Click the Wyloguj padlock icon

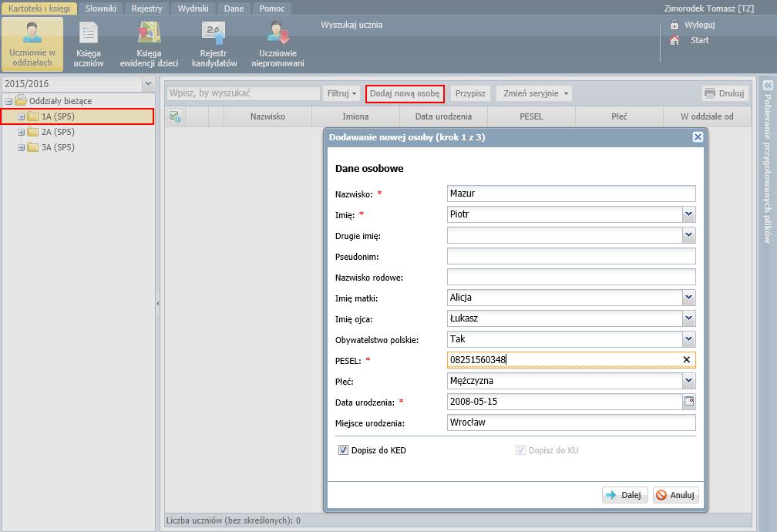674,25
